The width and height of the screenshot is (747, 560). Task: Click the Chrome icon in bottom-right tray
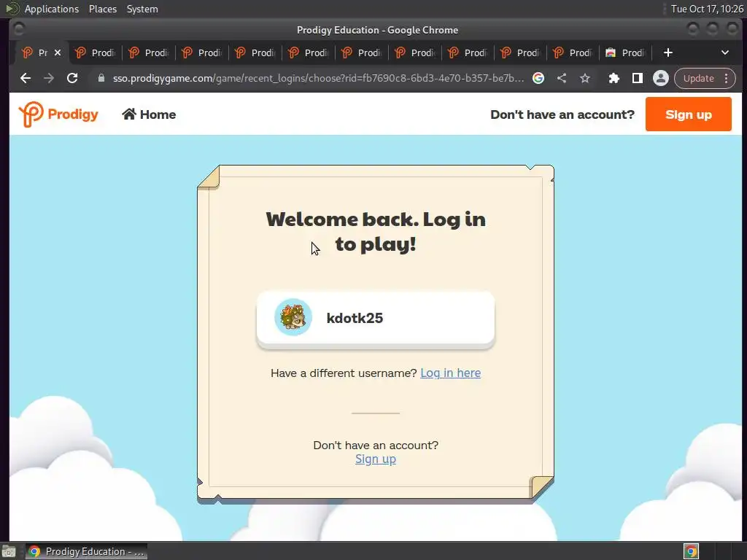[691, 551]
